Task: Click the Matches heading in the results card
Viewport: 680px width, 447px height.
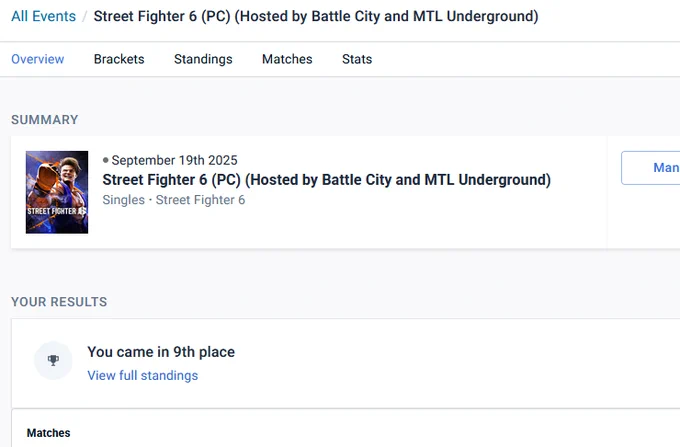Action: (x=49, y=433)
